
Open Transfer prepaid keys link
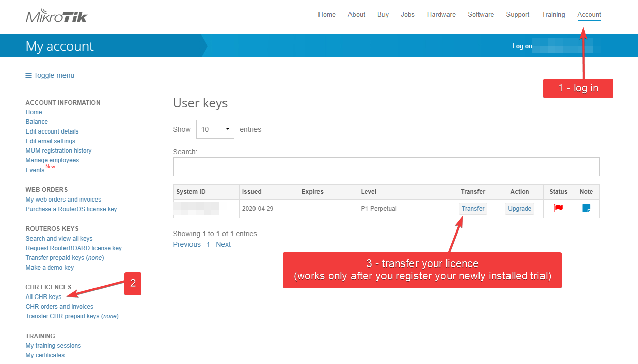pos(65,258)
